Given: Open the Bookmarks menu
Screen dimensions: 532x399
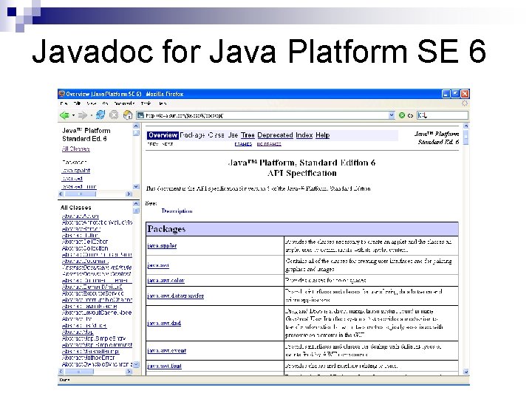Looking at the screenshot, I should pos(125,103).
